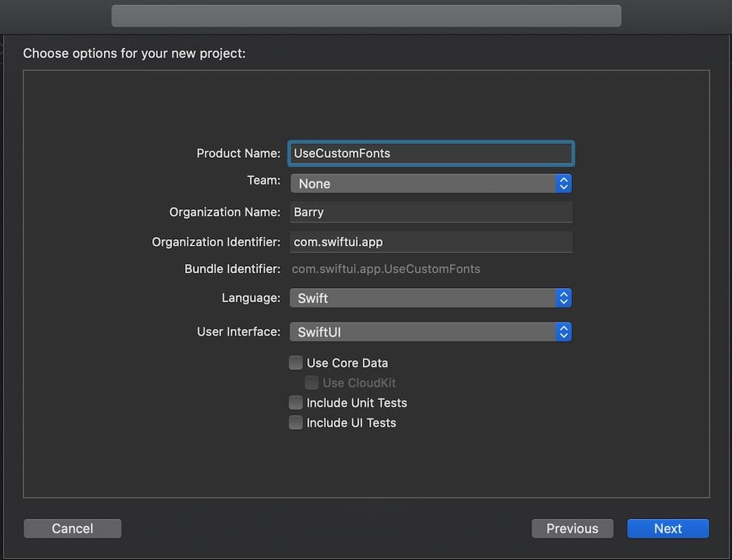Click the blank title bar field
732x560 pixels.
point(366,16)
